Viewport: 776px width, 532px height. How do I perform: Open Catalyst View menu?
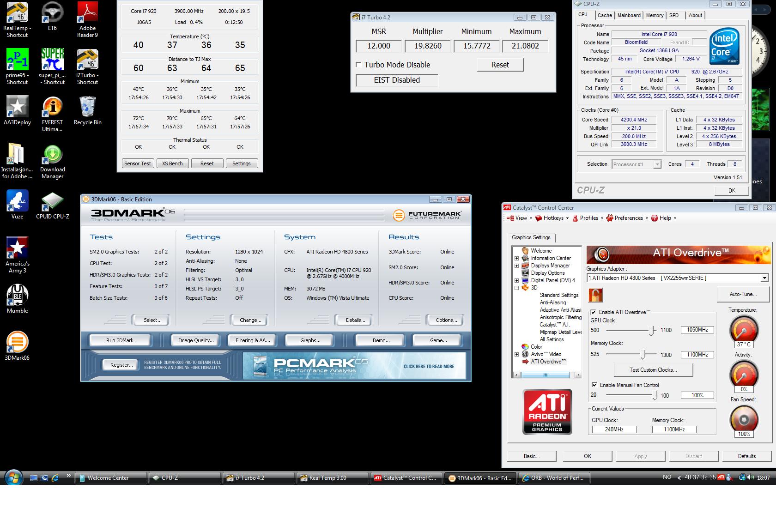(x=520, y=218)
